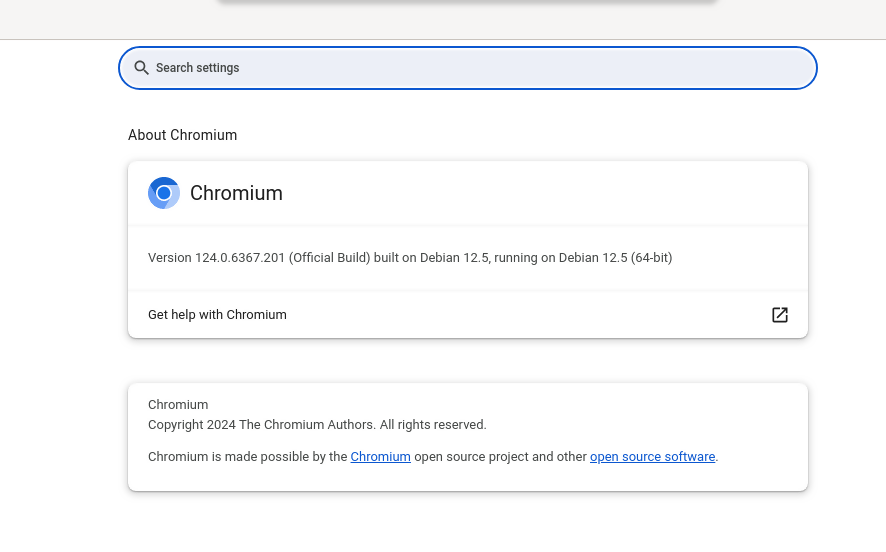The height and width of the screenshot is (552, 886).
Task: Open the Get help with Chromium external link icon
Action: [x=780, y=315]
